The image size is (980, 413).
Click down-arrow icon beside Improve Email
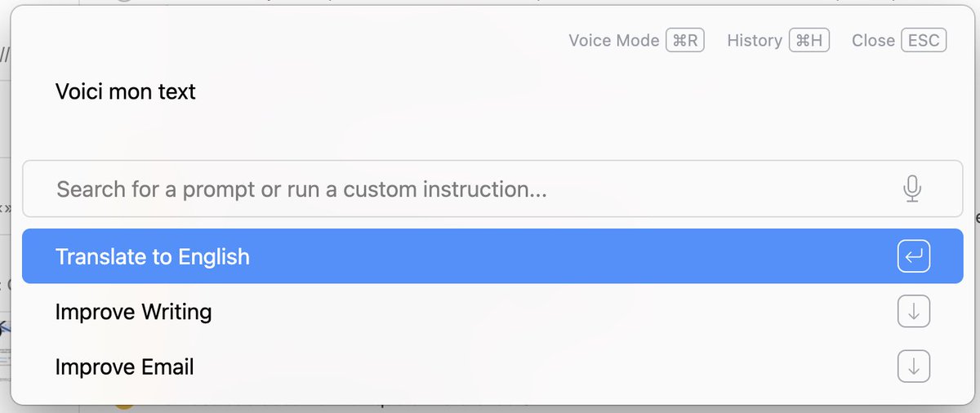click(913, 366)
